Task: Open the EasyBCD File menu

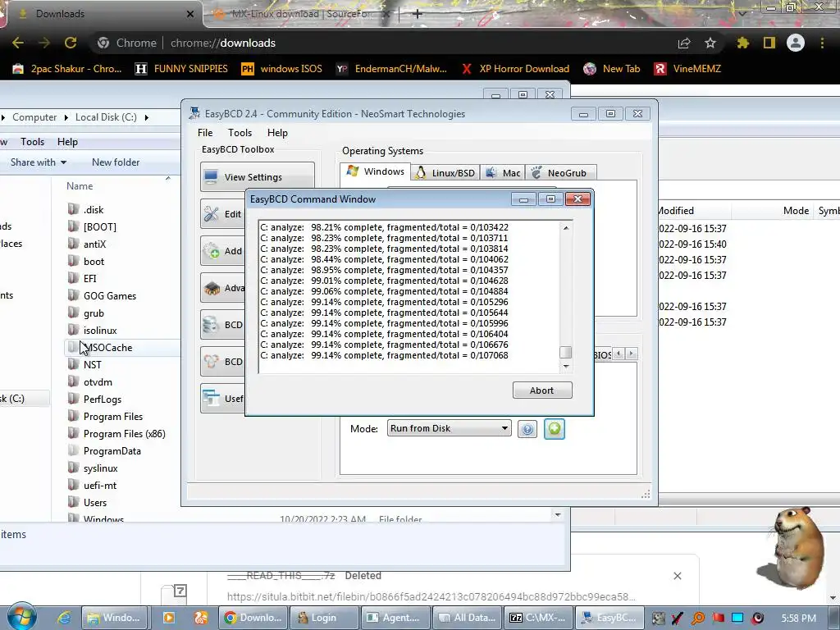Action: coord(205,133)
